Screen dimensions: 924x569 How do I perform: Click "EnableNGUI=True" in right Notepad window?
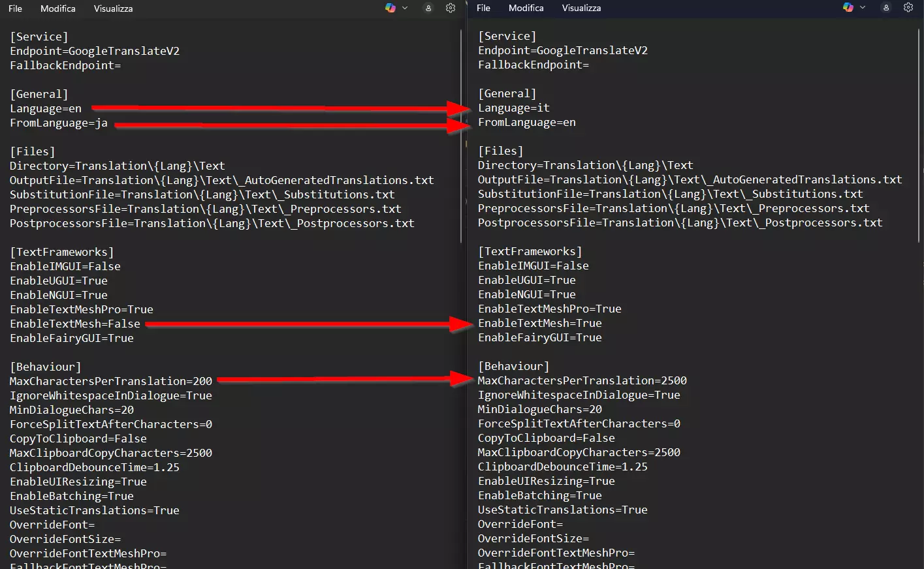527,294
